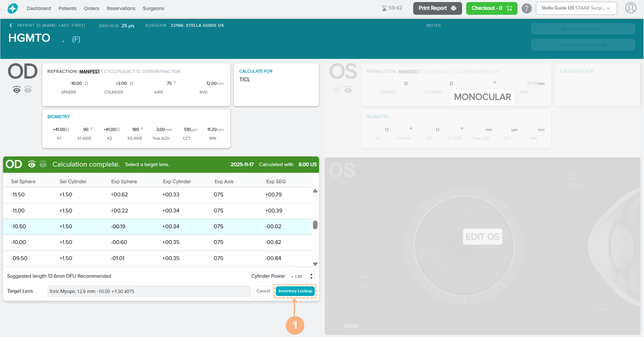The width and height of the screenshot is (644, 337).
Task: Click the back arrow beside Patient ID
Action: 11,26
